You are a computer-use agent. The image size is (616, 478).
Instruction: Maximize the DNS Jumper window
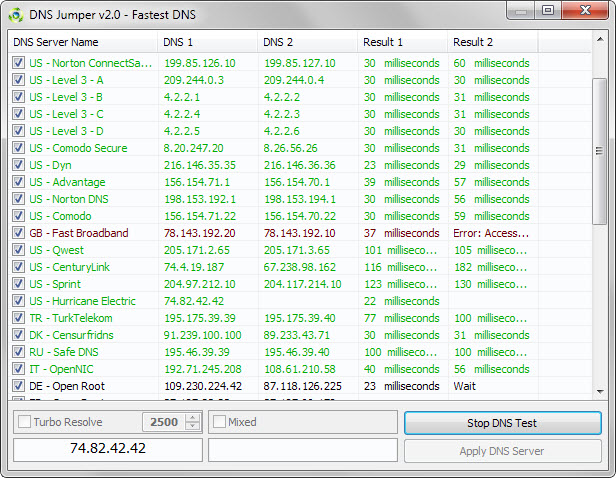(548, 11)
